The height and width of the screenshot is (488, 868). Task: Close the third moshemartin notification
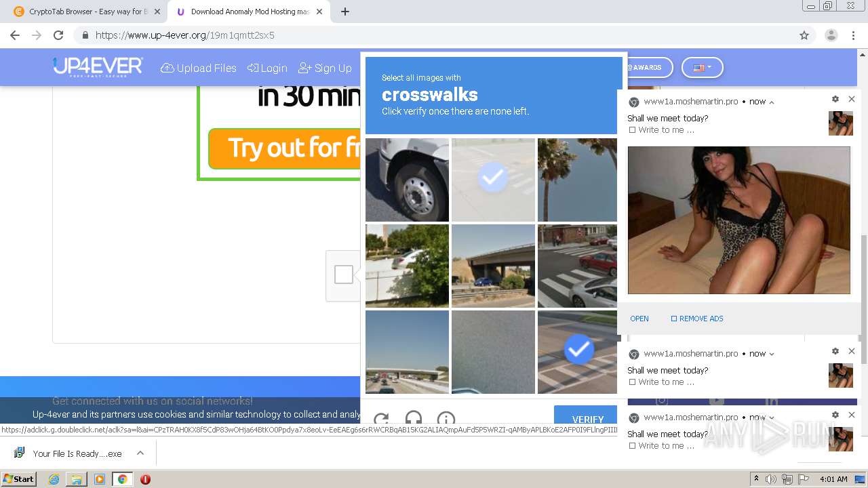[852, 415]
